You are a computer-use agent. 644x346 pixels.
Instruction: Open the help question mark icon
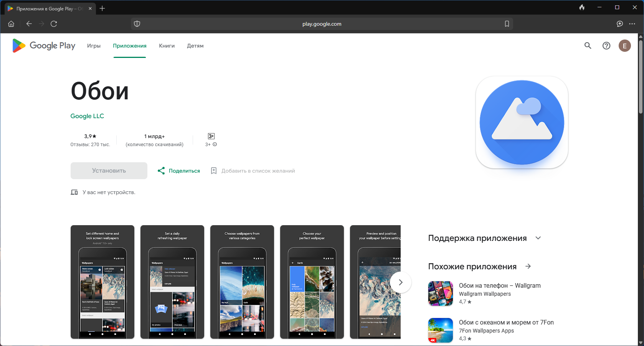pos(606,46)
